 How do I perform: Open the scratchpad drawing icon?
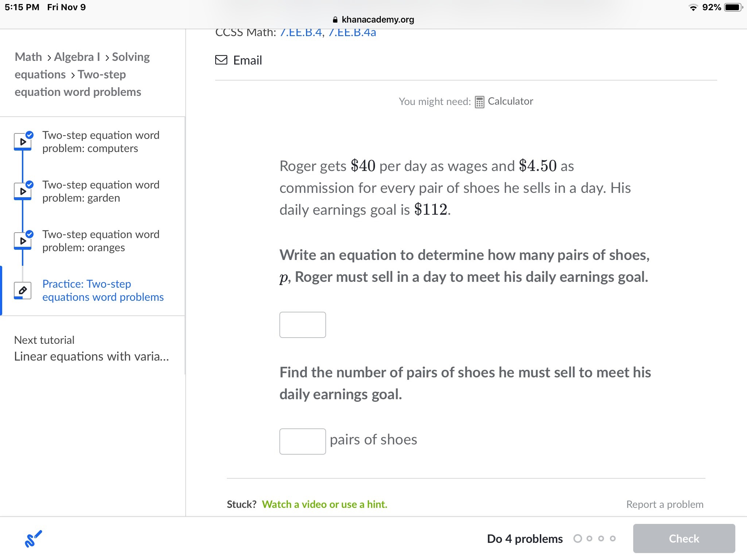[x=33, y=538]
